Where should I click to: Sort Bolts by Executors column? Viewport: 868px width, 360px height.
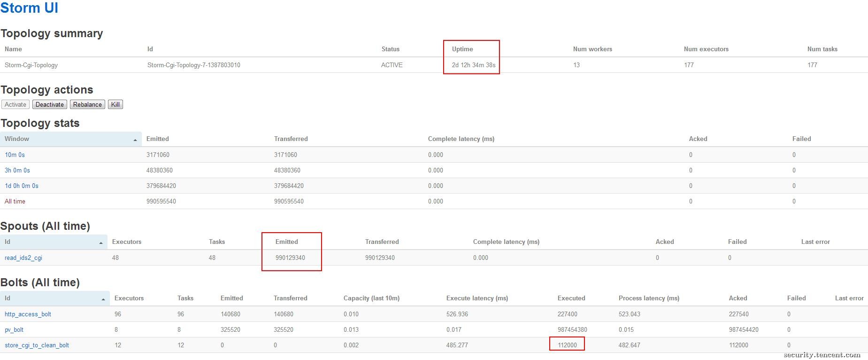click(129, 298)
